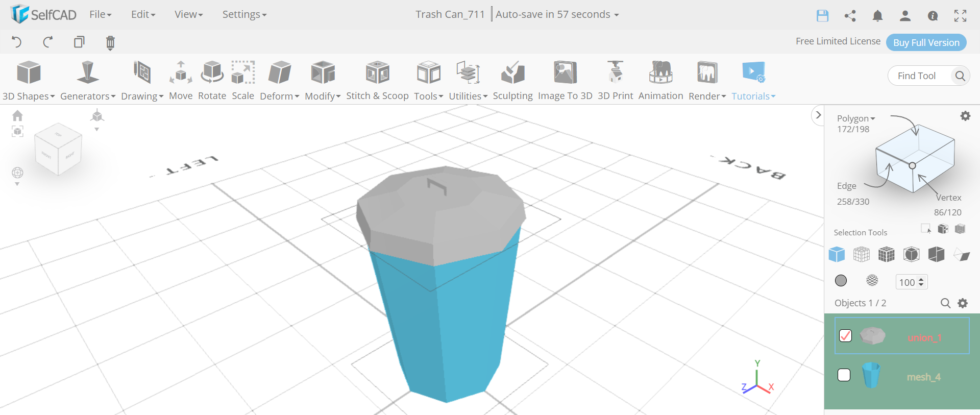Click the Buy Full Version button
The height and width of the screenshot is (415, 980).
pyautogui.click(x=926, y=42)
